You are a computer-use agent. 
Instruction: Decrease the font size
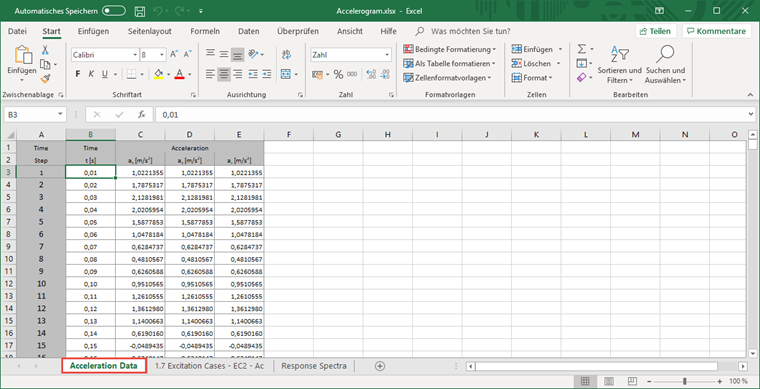click(x=188, y=55)
